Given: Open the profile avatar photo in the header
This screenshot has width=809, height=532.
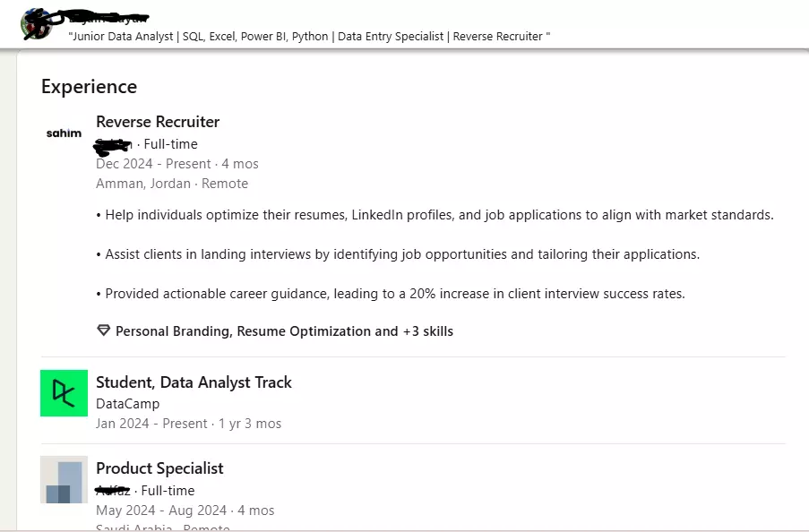Looking at the screenshot, I should click(36, 24).
